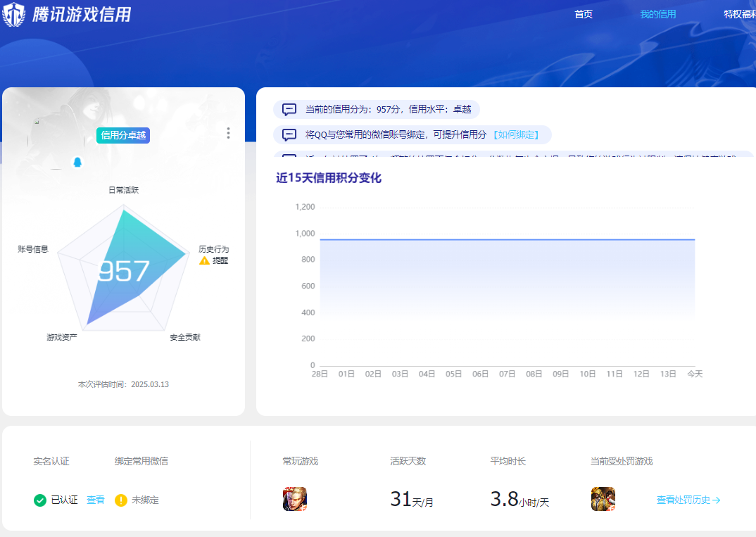Click the 绑定常用微信 label
Screen dimensions: 756x537
(141, 461)
